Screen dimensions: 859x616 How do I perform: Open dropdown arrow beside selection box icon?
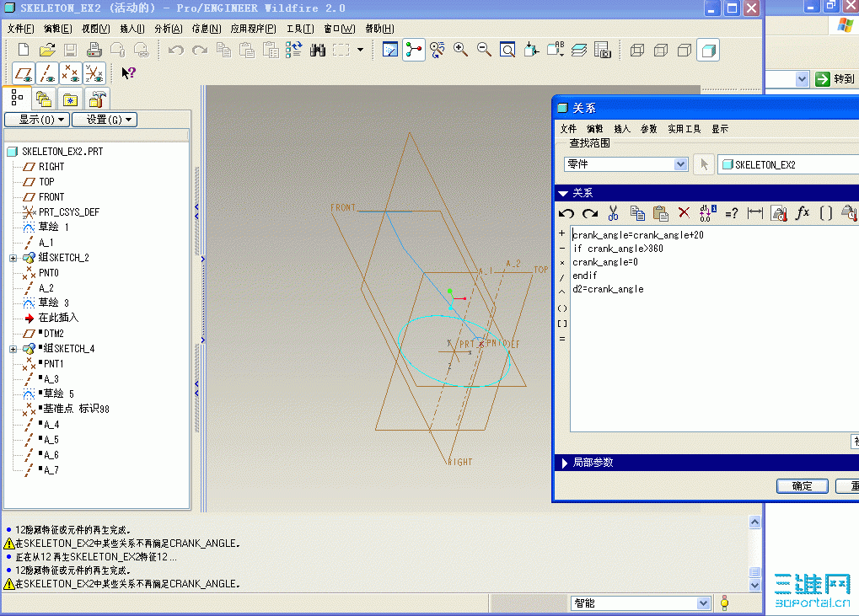[x=361, y=50]
